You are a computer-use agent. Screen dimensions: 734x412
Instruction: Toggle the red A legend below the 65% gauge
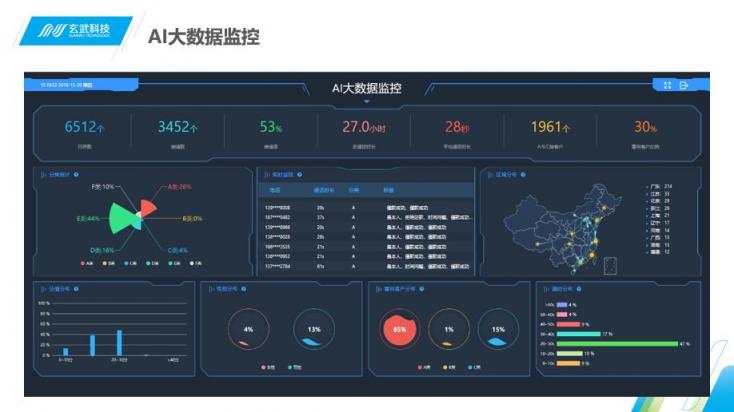[424, 368]
